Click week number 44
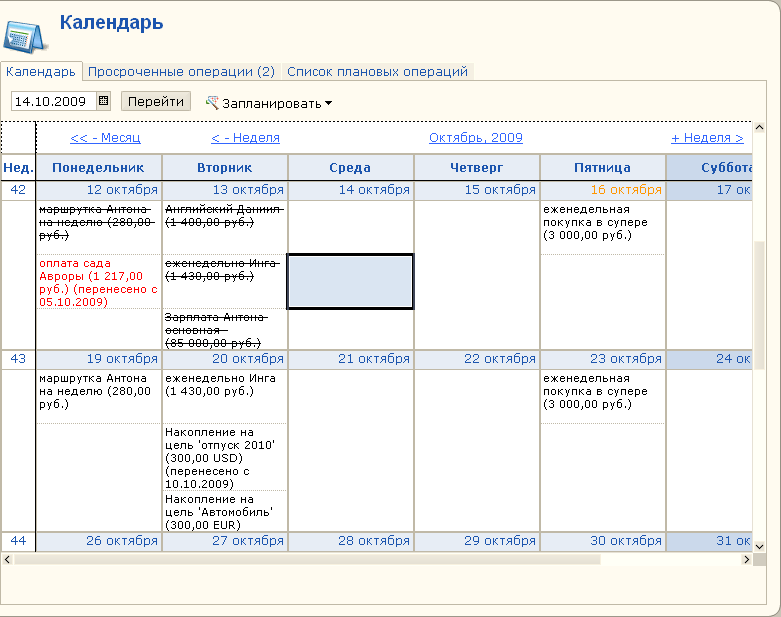The height and width of the screenshot is (617, 781). click(x=18, y=541)
